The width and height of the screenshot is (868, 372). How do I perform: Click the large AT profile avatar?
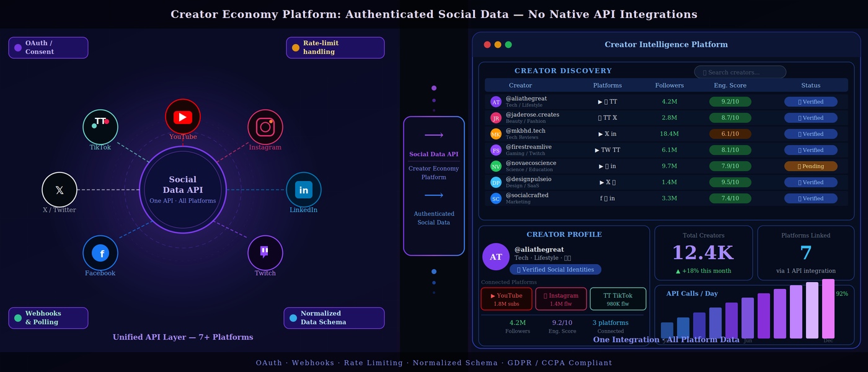(x=496, y=257)
